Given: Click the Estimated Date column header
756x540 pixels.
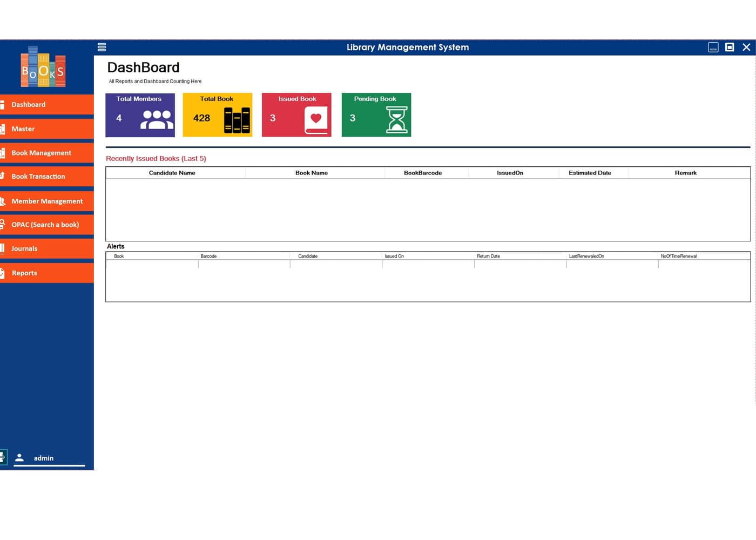Looking at the screenshot, I should (590, 173).
